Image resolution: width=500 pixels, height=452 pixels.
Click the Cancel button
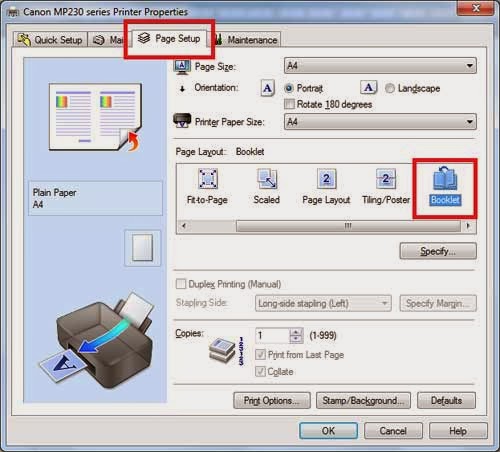(x=393, y=431)
